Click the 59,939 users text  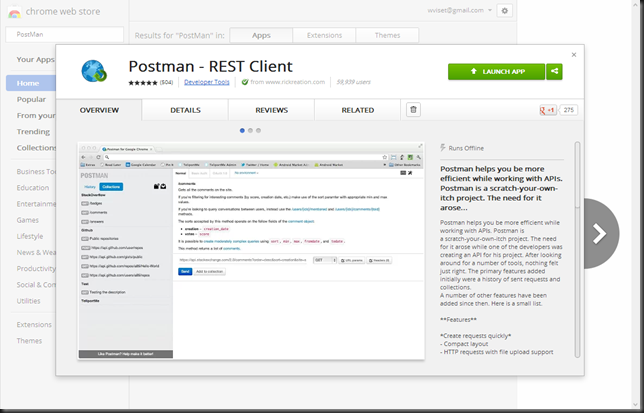coord(353,82)
